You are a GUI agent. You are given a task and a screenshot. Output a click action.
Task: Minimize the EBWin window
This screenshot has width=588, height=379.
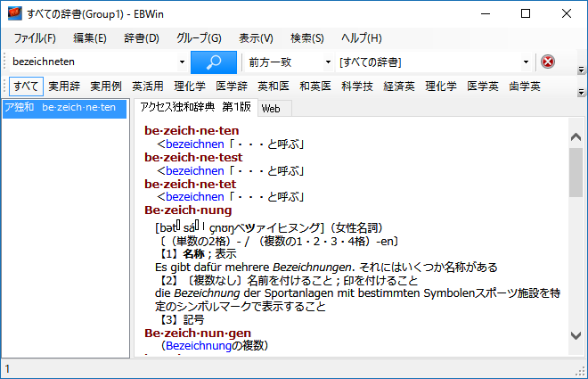[486, 14]
